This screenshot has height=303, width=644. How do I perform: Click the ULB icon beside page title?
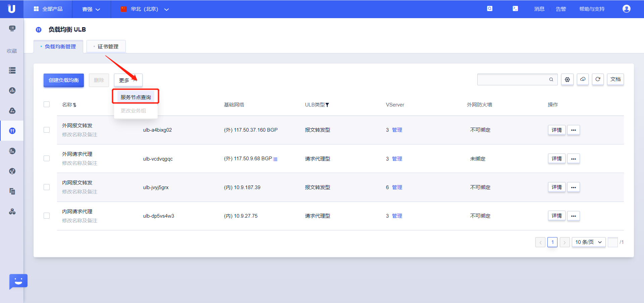(39, 30)
